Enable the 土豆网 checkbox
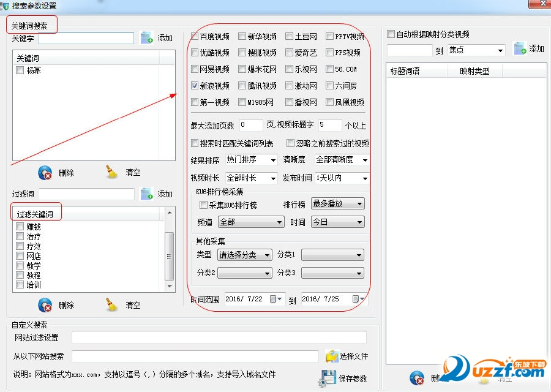Screen dimensions: 551x392 tap(289, 36)
